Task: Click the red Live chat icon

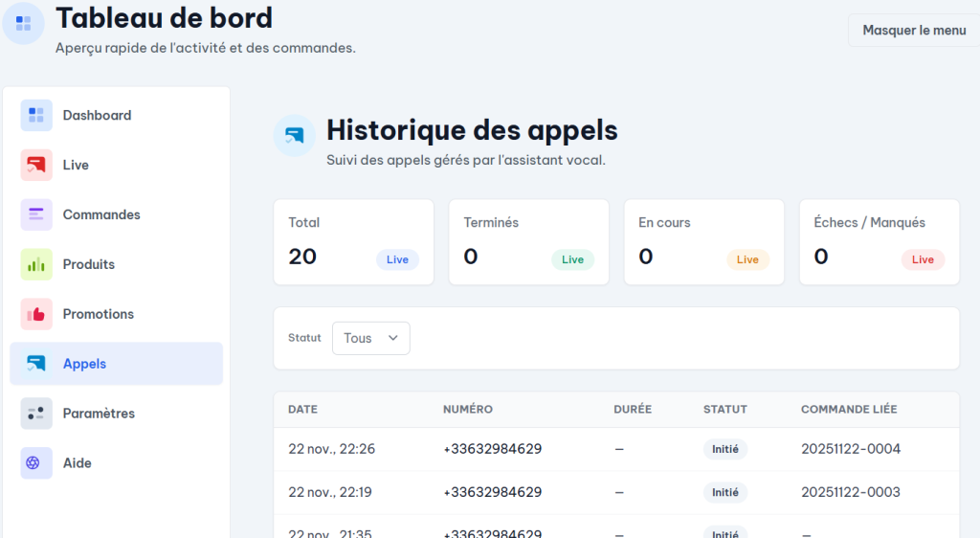Action: 36,166
